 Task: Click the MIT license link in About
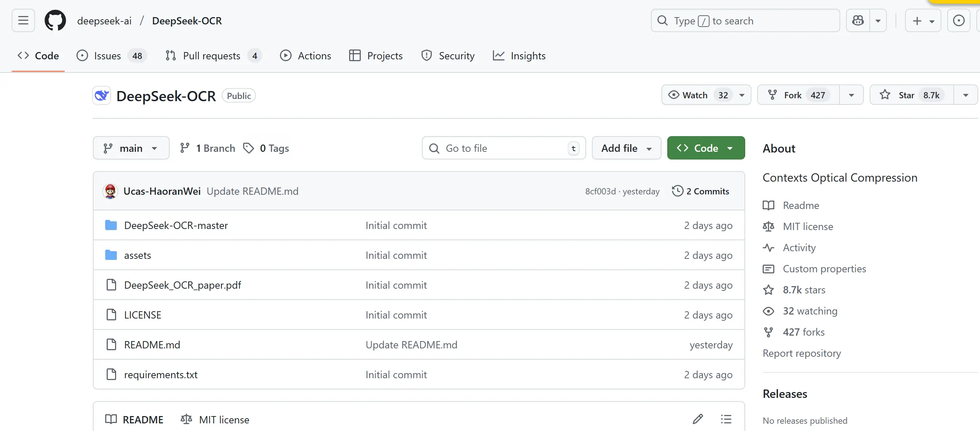(808, 227)
